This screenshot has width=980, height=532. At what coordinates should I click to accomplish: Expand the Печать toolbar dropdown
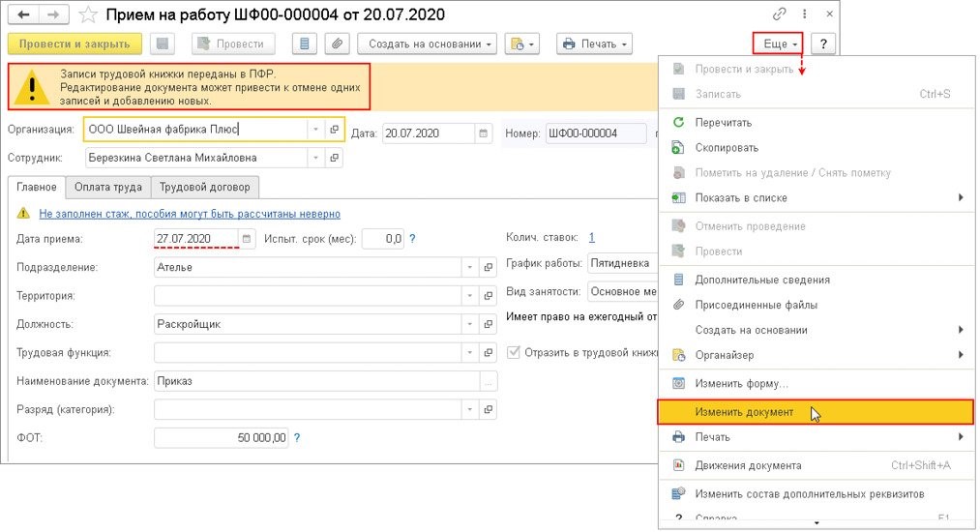pos(595,44)
